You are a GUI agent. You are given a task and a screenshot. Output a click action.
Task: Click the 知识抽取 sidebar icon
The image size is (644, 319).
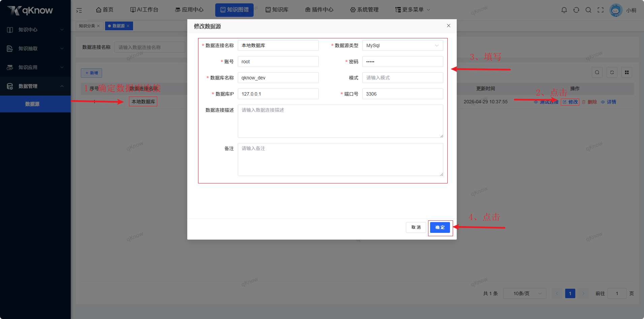10,48
